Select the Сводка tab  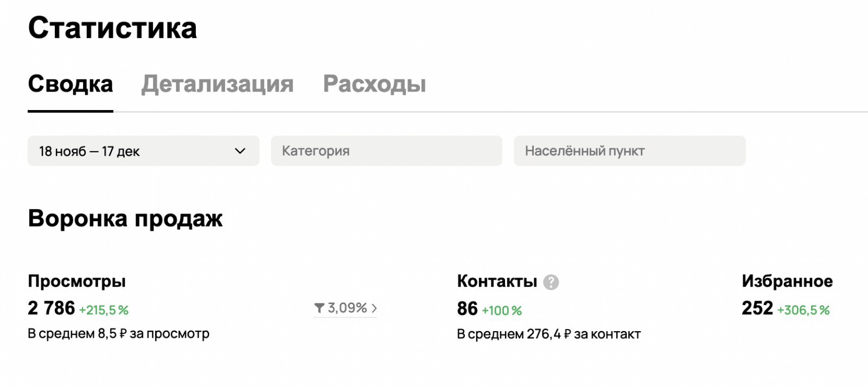71,84
